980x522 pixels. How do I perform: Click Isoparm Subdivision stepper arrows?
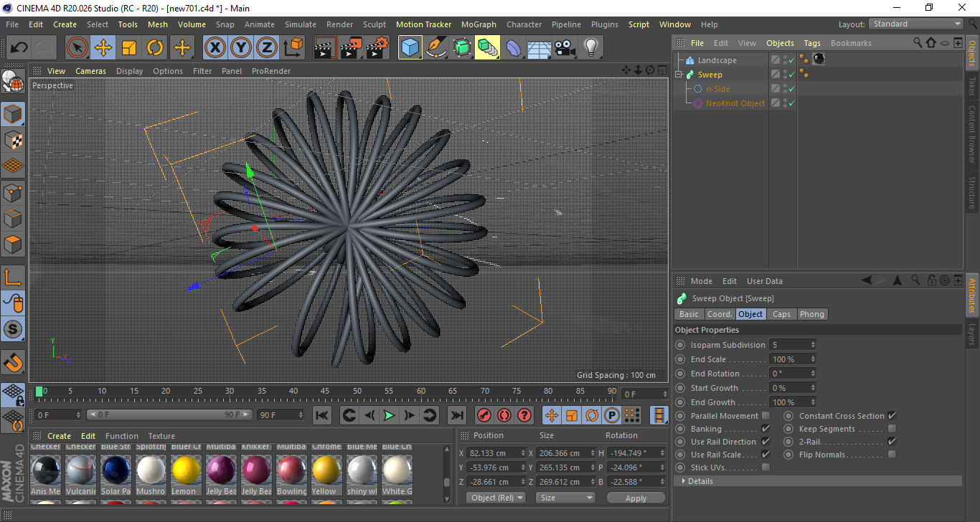point(813,345)
